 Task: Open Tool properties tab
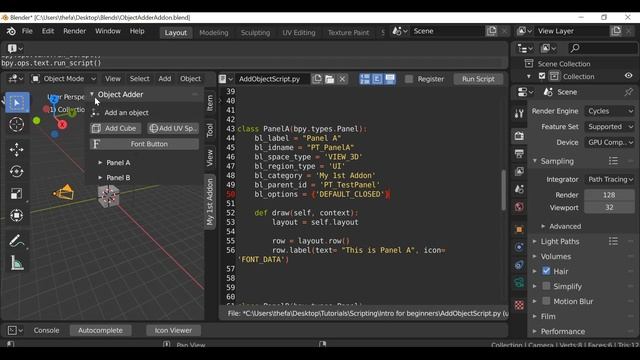(519, 113)
